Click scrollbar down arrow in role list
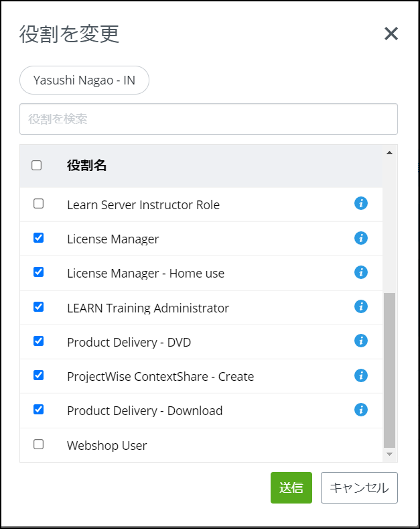 [x=389, y=455]
